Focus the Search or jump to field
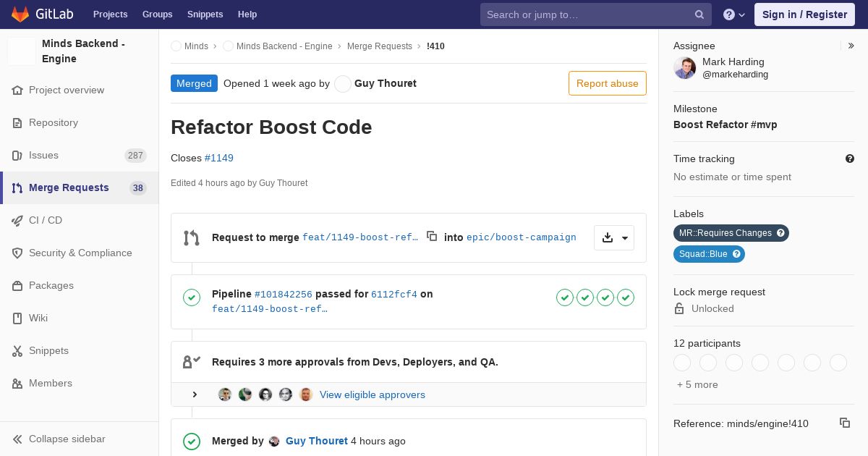868x456 pixels. point(596,14)
